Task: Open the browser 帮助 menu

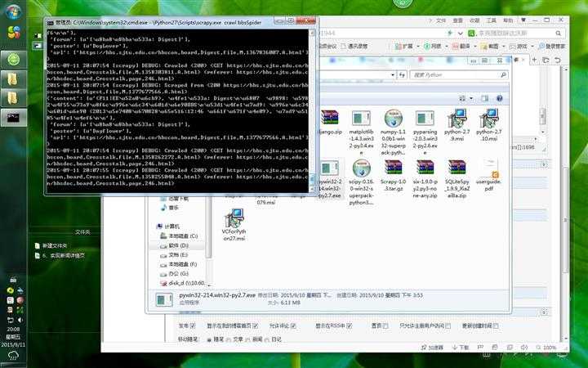Action: point(508,20)
